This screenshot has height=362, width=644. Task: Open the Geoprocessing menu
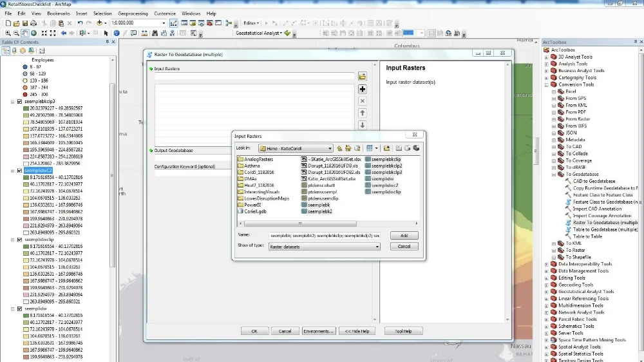click(x=133, y=14)
